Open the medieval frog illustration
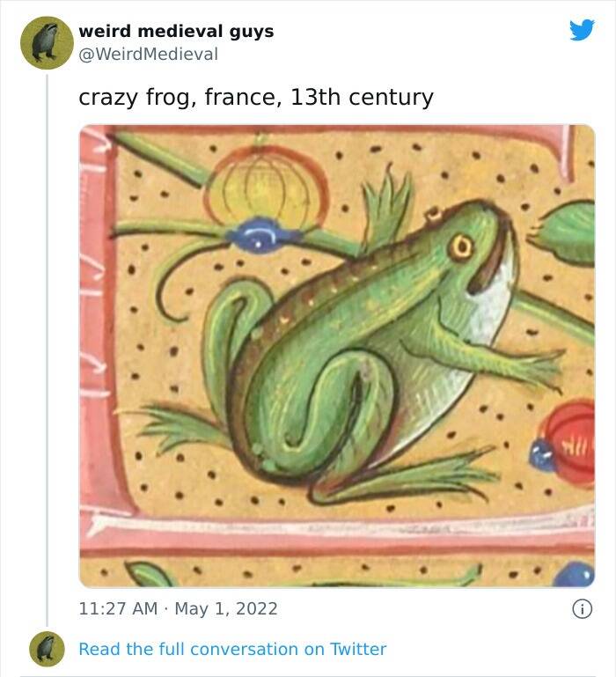This screenshot has height=677, width=616. [337, 356]
